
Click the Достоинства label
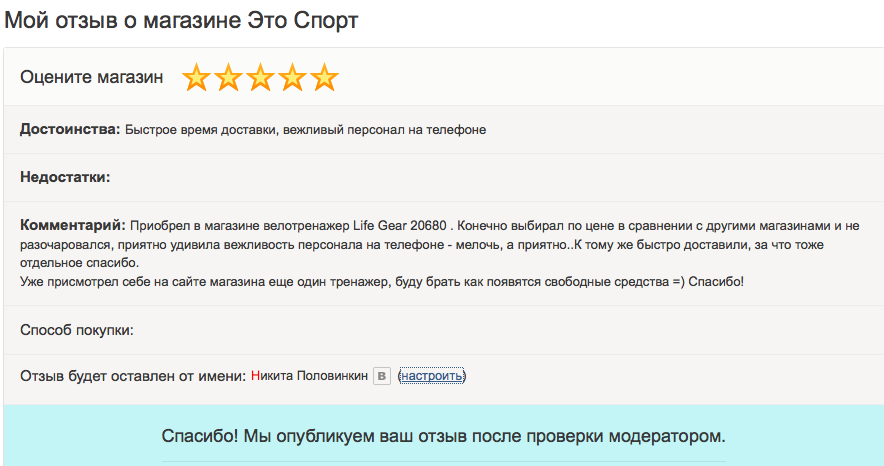point(70,130)
